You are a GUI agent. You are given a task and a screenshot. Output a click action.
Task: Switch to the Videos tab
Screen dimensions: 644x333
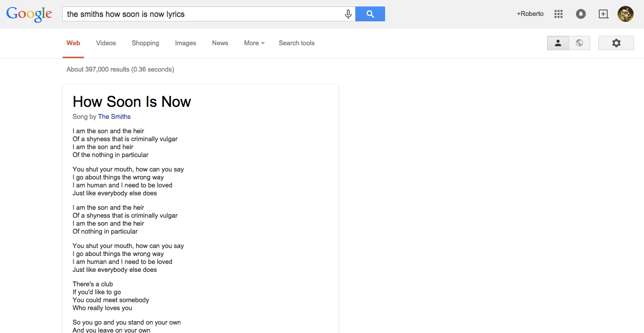coord(106,43)
